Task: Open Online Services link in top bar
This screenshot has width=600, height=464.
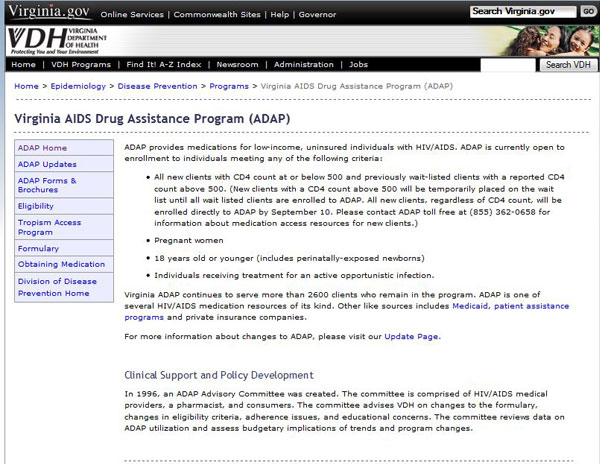Action: 132,15
